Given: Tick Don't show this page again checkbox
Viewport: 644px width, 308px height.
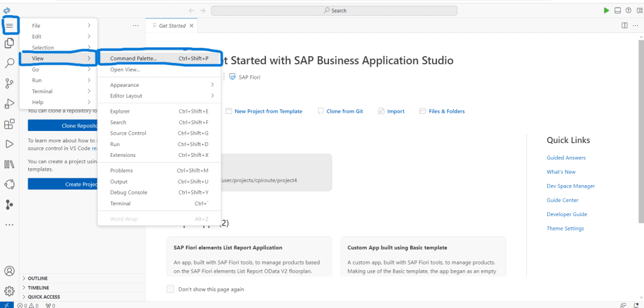Looking at the screenshot, I should (170, 289).
